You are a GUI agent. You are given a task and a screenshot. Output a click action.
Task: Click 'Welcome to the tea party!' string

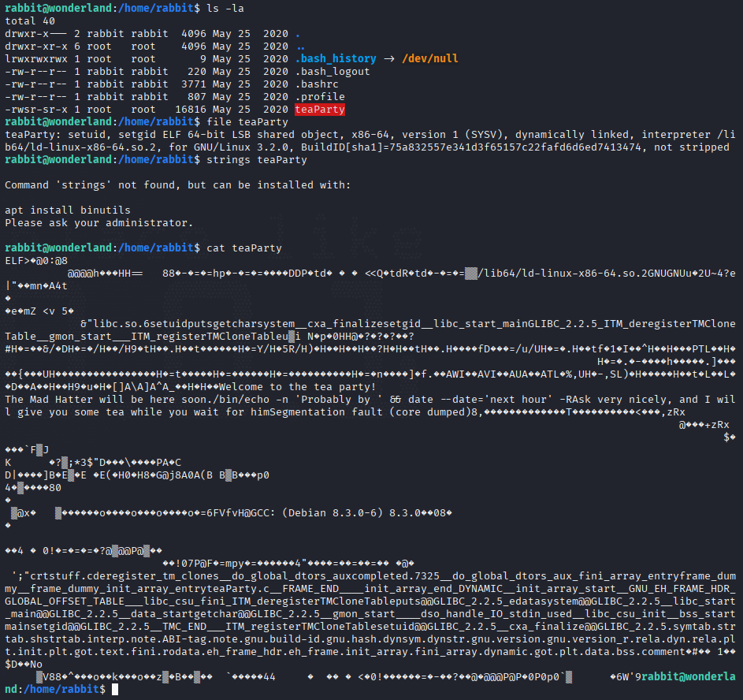click(x=298, y=387)
